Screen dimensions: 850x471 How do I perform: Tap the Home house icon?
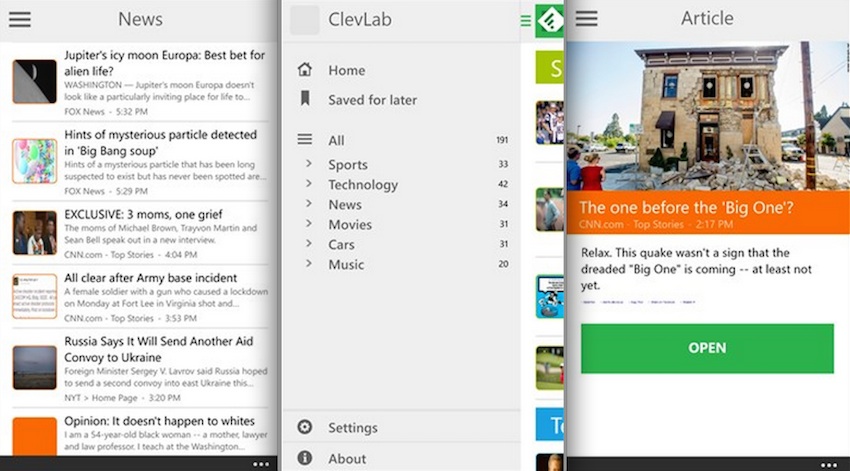coord(305,69)
